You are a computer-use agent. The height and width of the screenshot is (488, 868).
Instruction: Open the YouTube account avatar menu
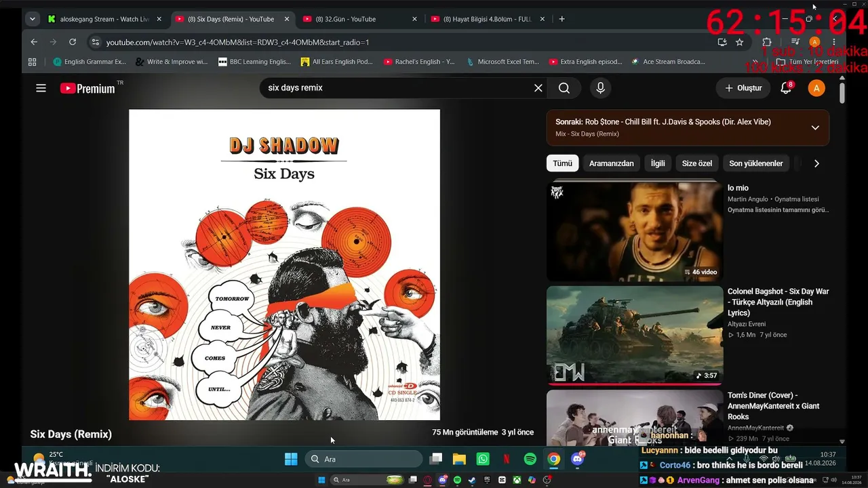pyautogui.click(x=816, y=88)
